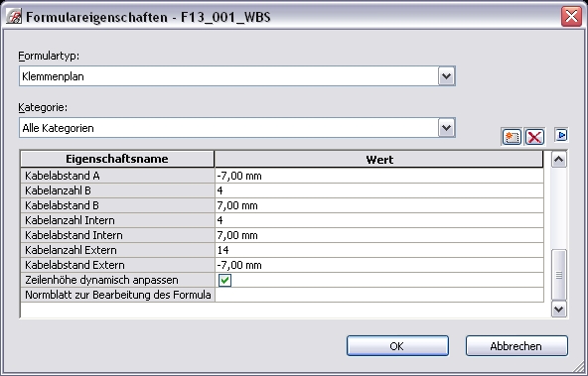Click the Kabelabstand B value 7,00 mm
588x376 pixels.
coord(379,205)
